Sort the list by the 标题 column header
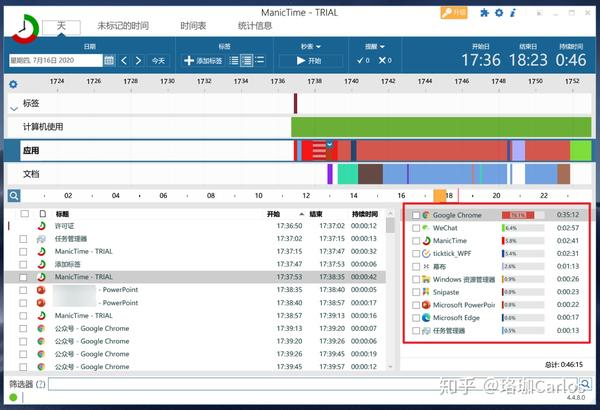The height and width of the screenshot is (410, 600). 62,214
